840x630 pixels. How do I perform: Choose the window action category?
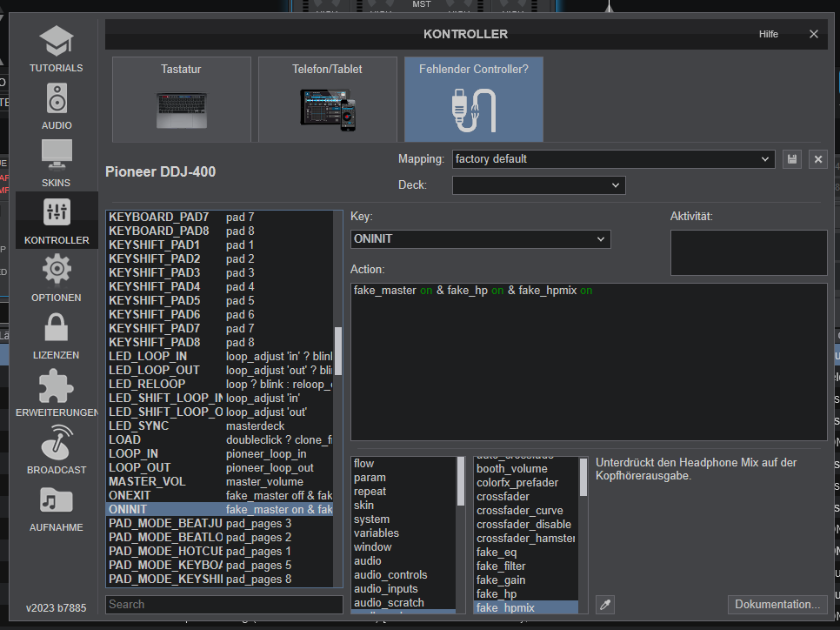(x=403, y=546)
